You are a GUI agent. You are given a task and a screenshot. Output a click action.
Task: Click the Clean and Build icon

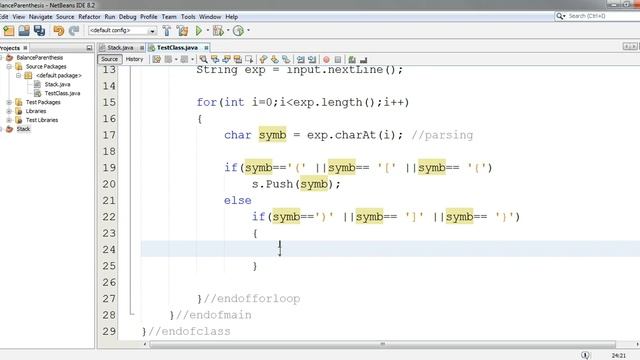click(x=182, y=31)
